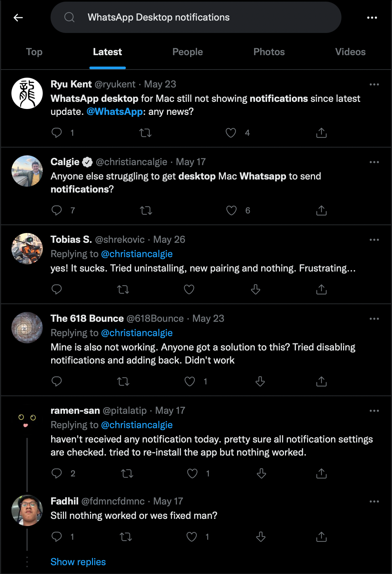
Task: Open search options menu in header
Action: (x=372, y=18)
